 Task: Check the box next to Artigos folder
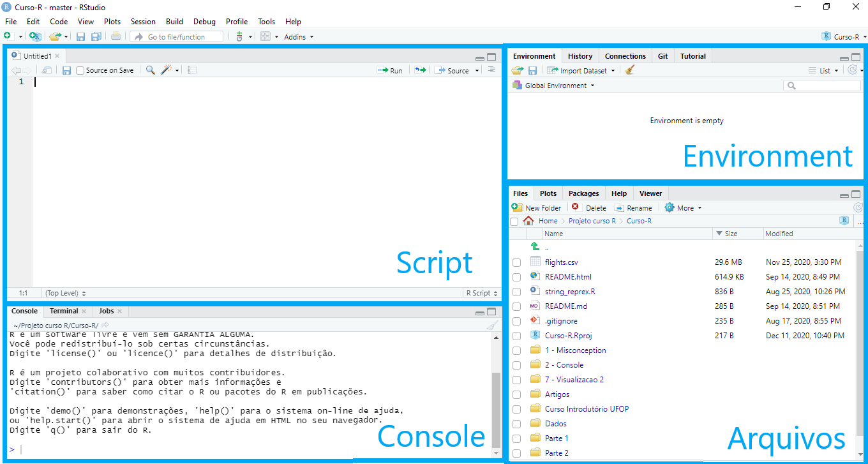coord(516,394)
